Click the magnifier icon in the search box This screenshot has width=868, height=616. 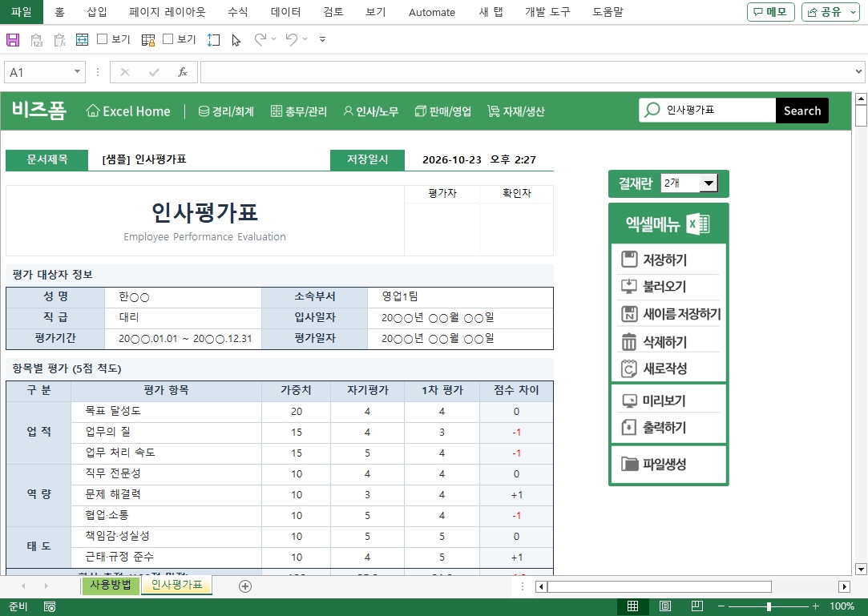(652, 110)
